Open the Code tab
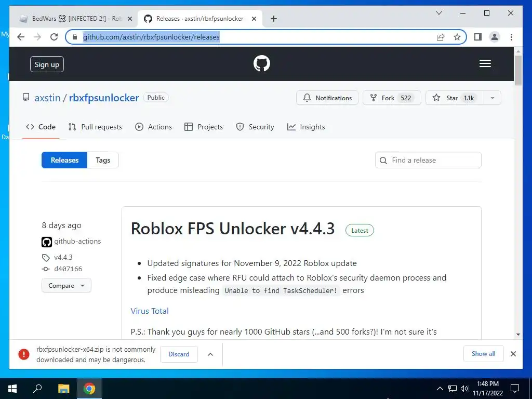The image size is (532, 399). [x=41, y=127]
